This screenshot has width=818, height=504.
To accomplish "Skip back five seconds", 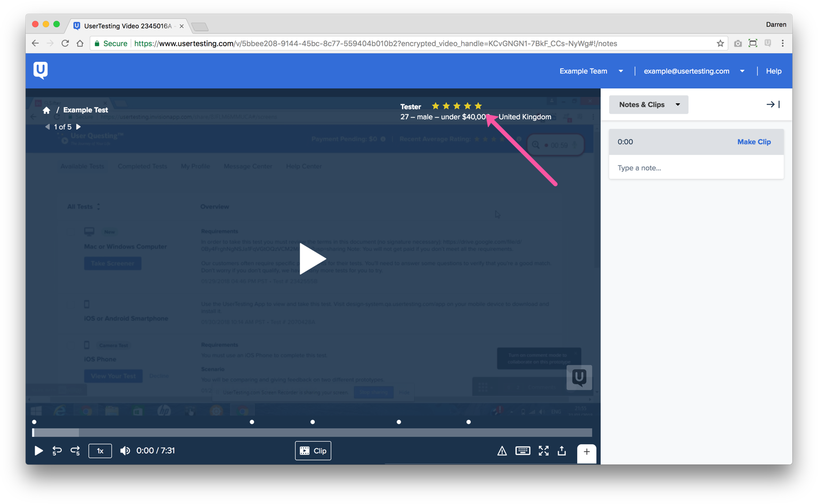I will 57,451.
